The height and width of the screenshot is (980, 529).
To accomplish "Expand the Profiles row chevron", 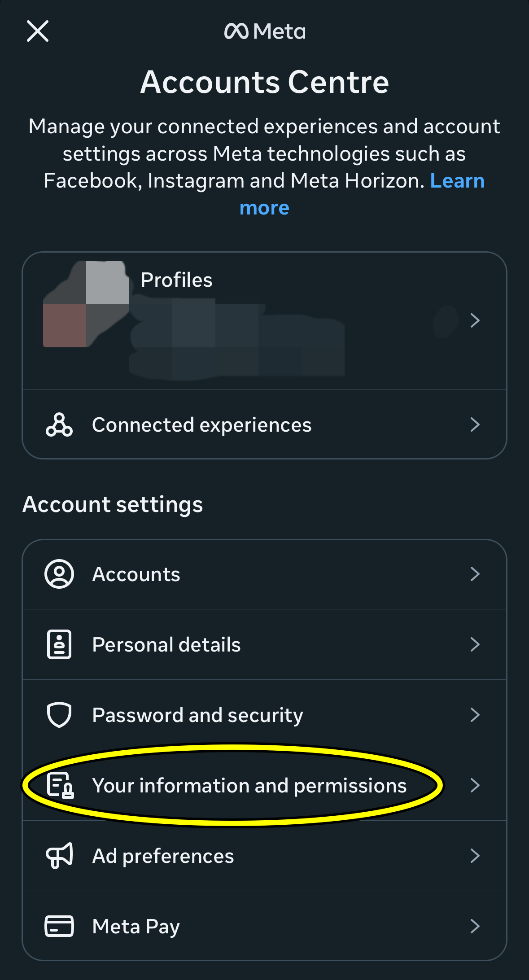I will pyautogui.click(x=475, y=320).
